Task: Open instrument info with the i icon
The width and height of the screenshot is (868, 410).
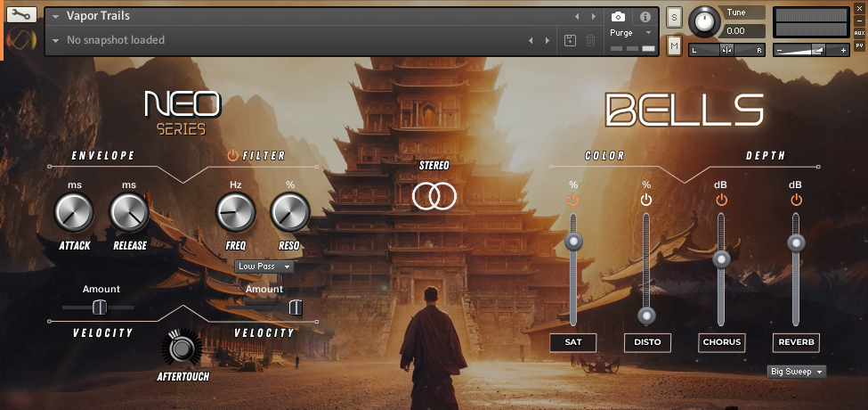Action: 645,17
